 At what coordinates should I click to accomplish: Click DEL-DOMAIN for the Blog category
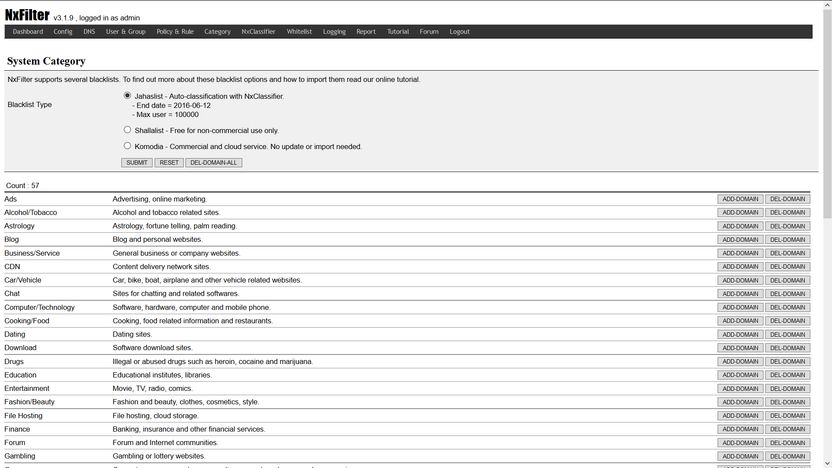pos(787,239)
